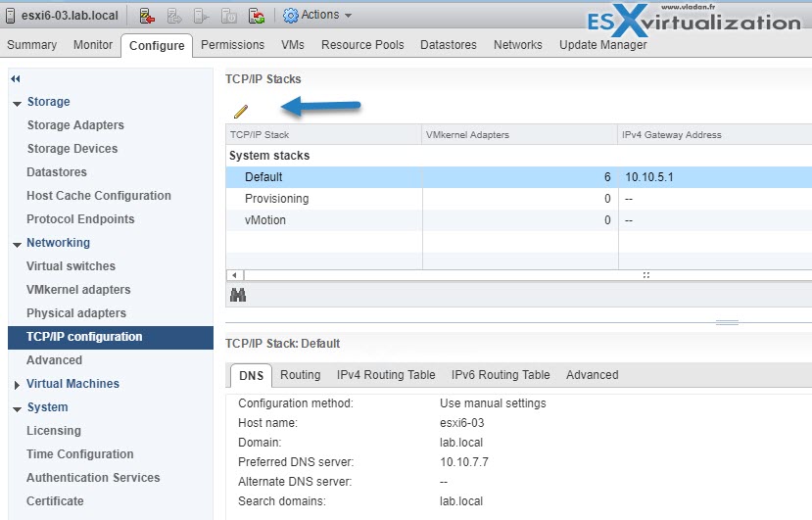Image resolution: width=812 pixels, height=520 pixels.
Task: Click the esxi6-03.lab.local host icon
Action: (10, 16)
